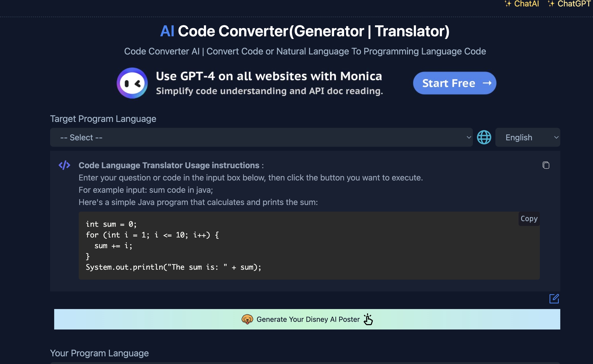Open the ChatAI menu link
Viewport: 593px width, 364px height.
coord(526,4)
